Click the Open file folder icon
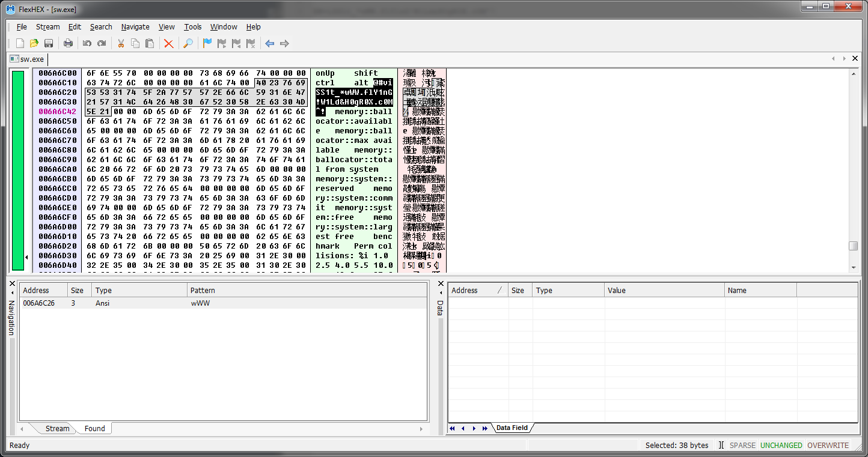Screen dimensions: 868x457 (x=34, y=43)
